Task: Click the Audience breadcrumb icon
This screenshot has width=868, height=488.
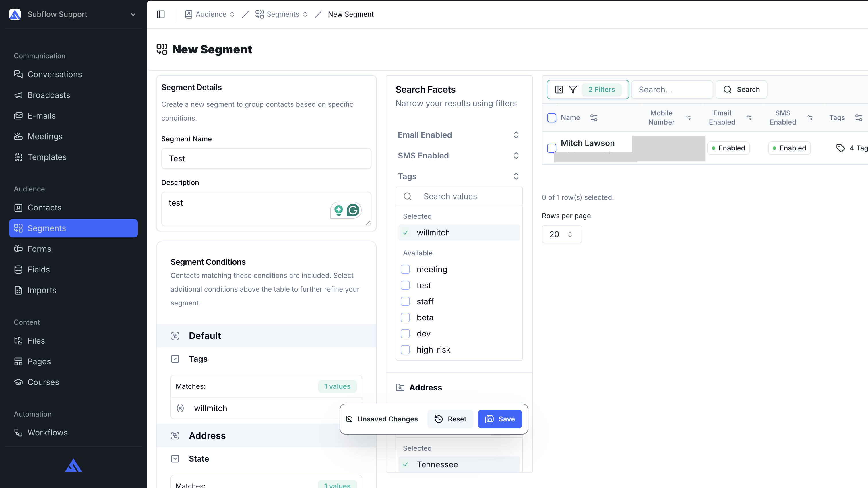Action: [189, 14]
